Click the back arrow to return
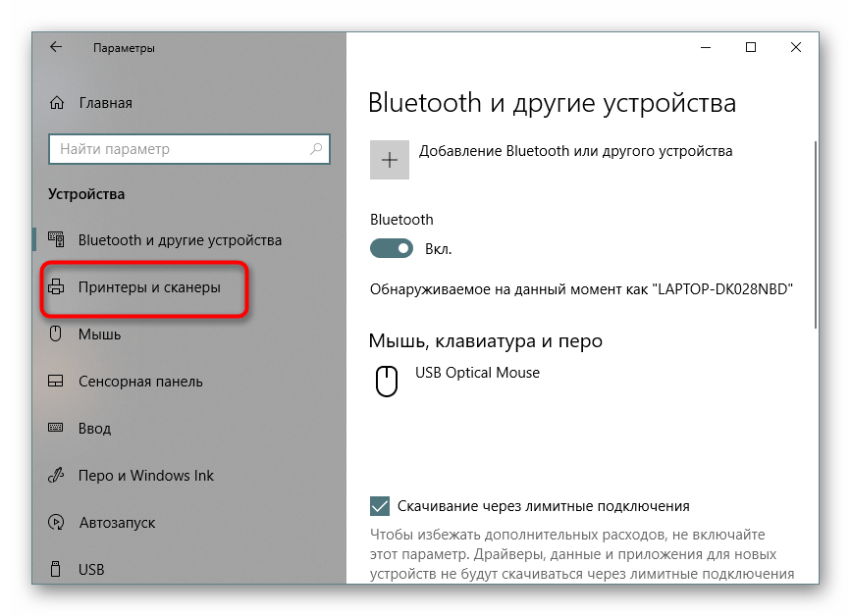The height and width of the screenshot is (616, 851). 56,46
